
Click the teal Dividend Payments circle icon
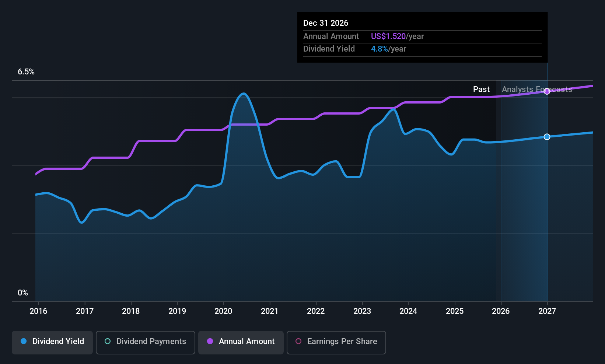(x=107, y=342)
